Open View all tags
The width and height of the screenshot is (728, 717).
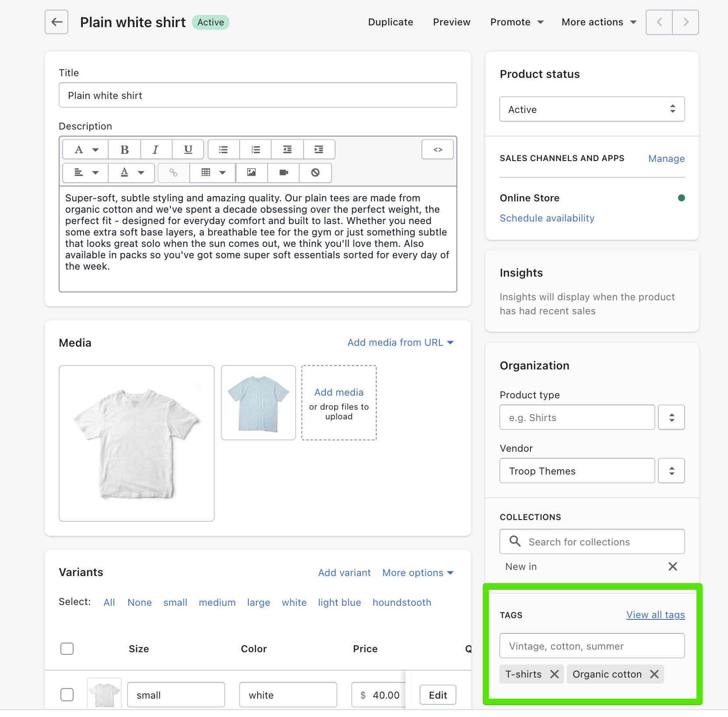655,615
